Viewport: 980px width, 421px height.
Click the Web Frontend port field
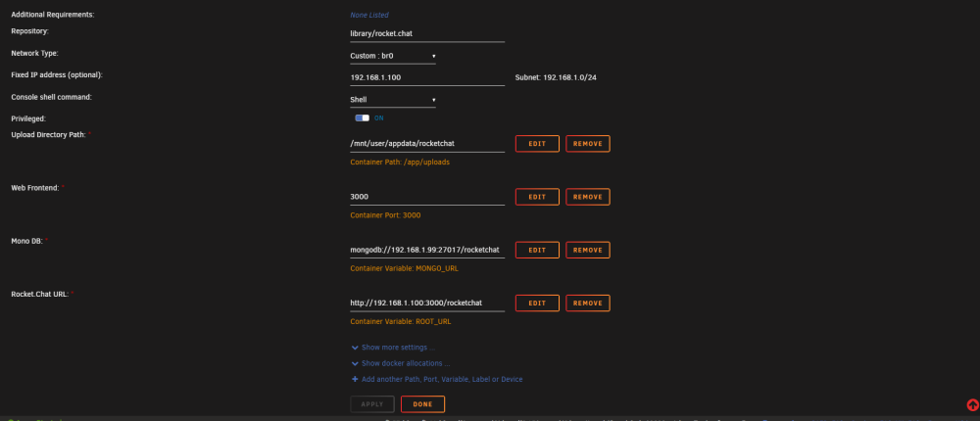point(427,197)
